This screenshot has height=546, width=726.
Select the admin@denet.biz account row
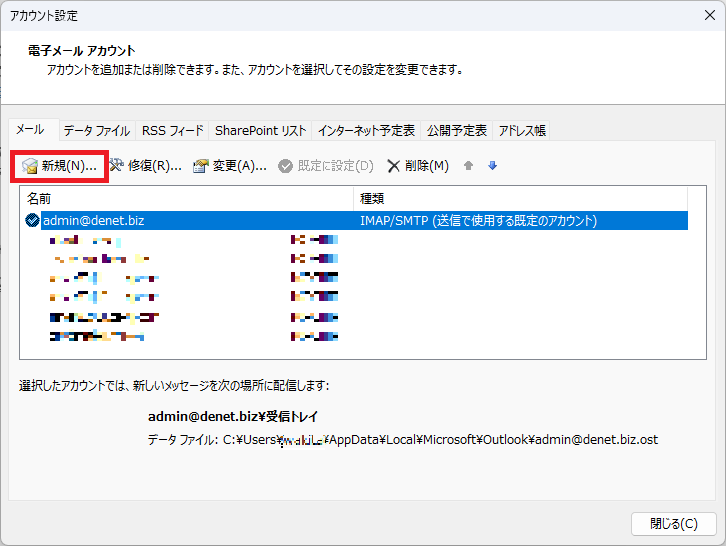pyautogui.click(x=356, y=220)
